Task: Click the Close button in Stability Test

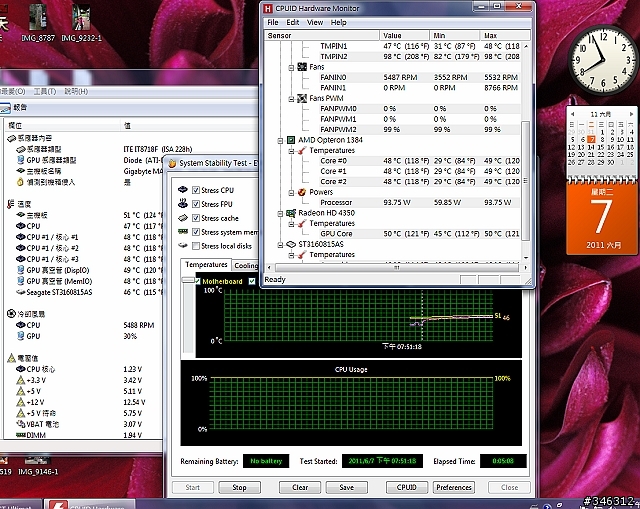Action: pyautogui.click(x=509, y=487)
